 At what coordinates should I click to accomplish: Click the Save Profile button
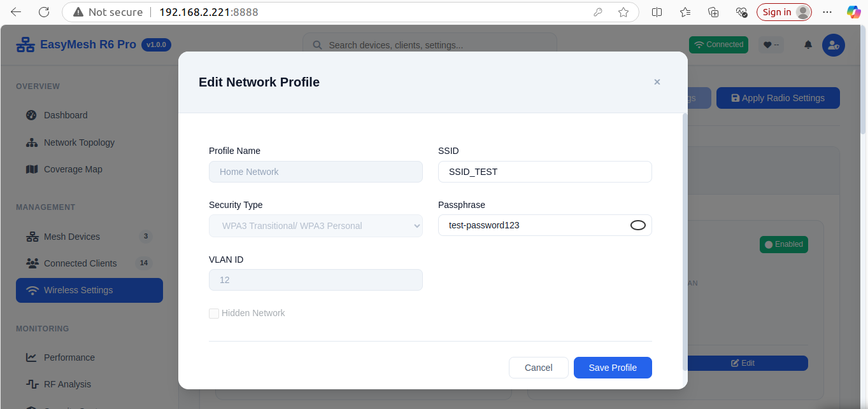click(x=612, y=368)
